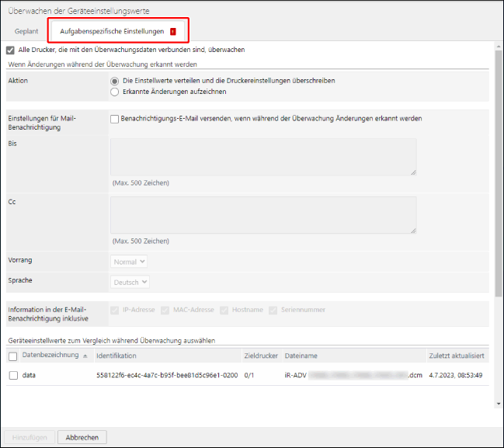504x448 pixels.
Task: Toggle 'Alle Drucker' überwachen checkbox
Action: point(11,50)
